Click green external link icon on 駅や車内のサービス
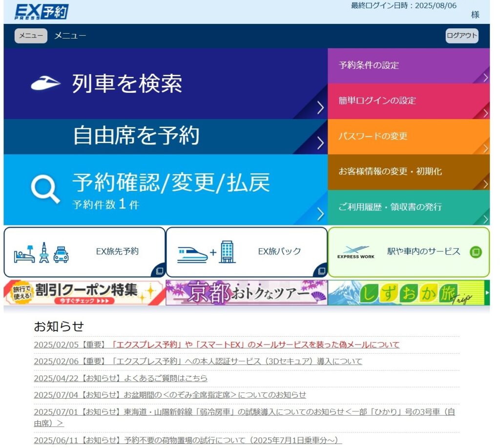The width and height of the screenshot is (500, 448). pos(476,252)
